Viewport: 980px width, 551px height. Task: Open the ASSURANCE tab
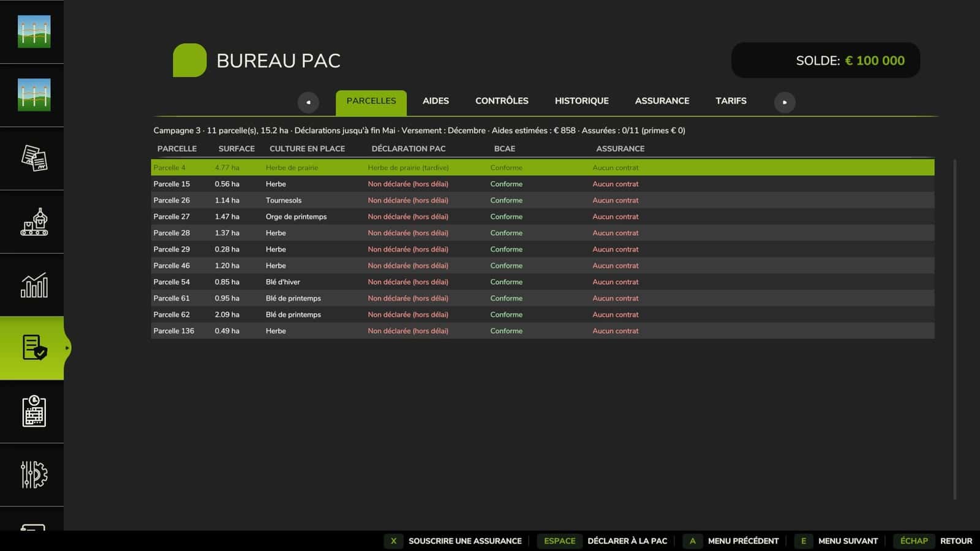pyautogui.click(x=662, y=101)
